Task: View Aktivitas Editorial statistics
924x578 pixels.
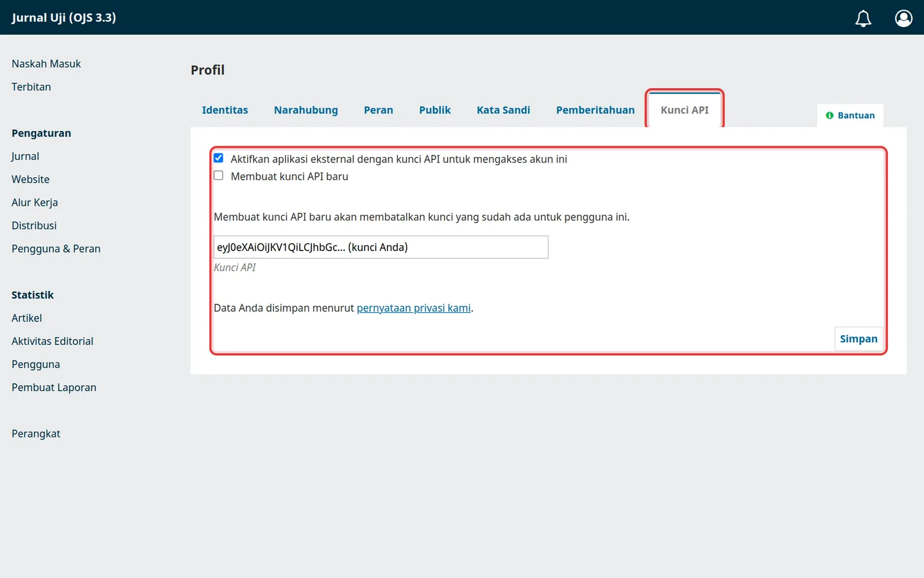Action: coord(53,341)
